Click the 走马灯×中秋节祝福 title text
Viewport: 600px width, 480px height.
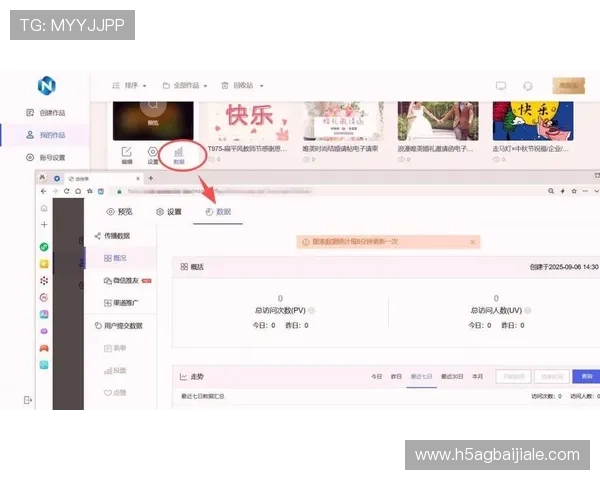530,149
